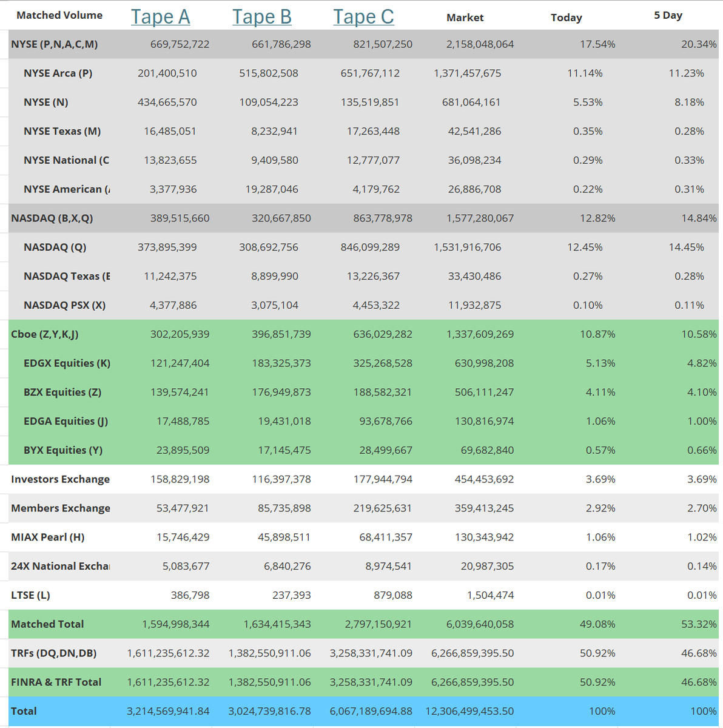The image size is (723, 728).
Task: Select the TRFs (DQ,DN,DB) row label
Action: tap(54, 653)
